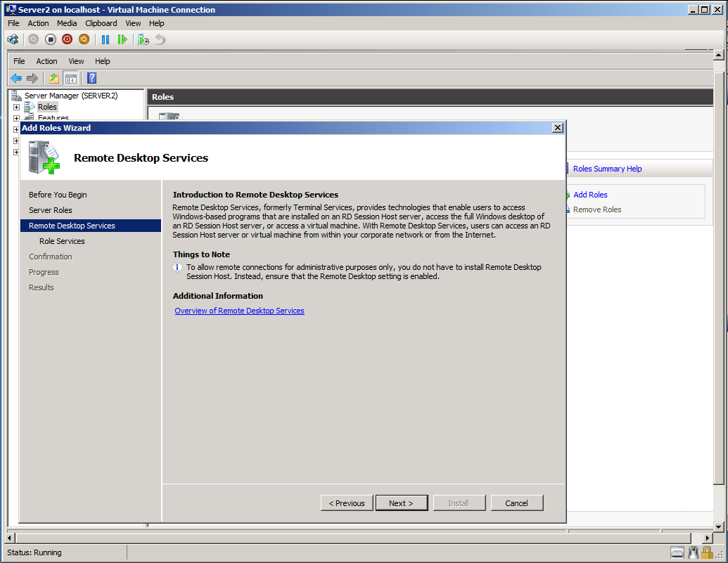Click the wizard's server with plus icon
This screenshot has width=728, height=563.
point(44,157)
